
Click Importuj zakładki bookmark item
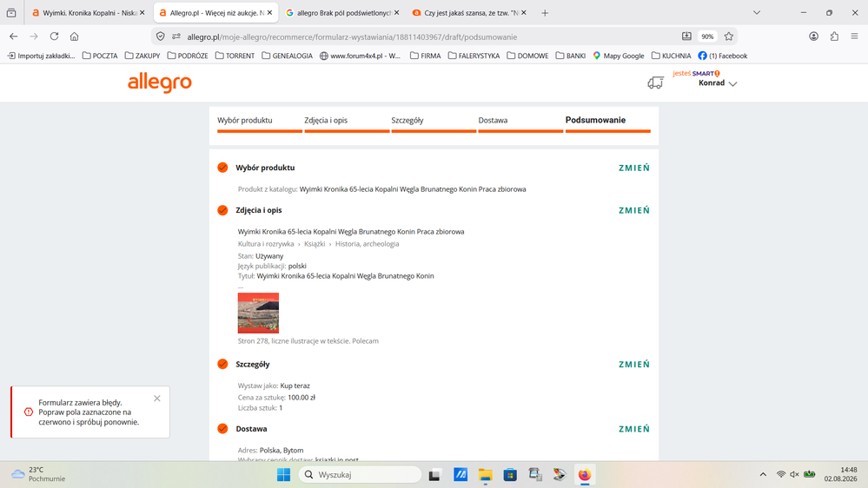tap(41, 56)
